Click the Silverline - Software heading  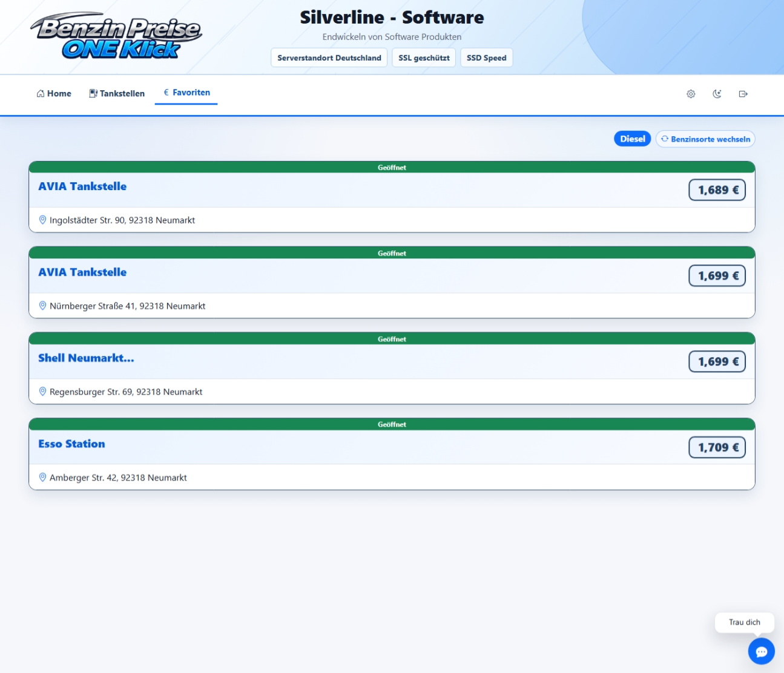[392, 18]
